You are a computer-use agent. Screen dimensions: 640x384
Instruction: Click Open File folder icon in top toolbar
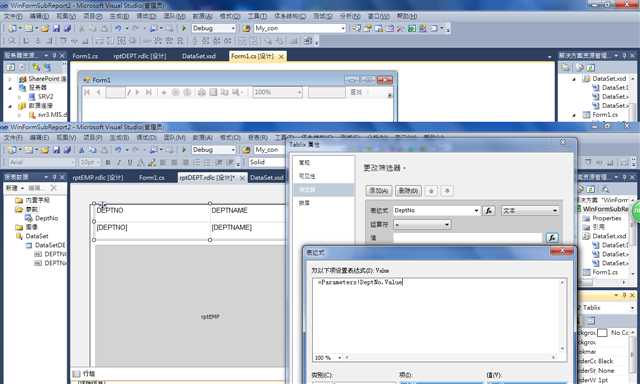pyautogui.click(x=44, y=28)
